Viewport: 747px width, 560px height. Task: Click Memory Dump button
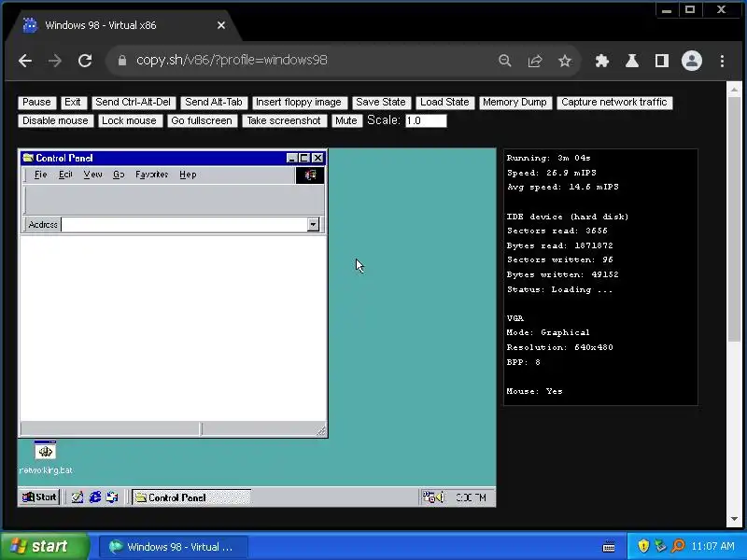click(x=514, y=103)
